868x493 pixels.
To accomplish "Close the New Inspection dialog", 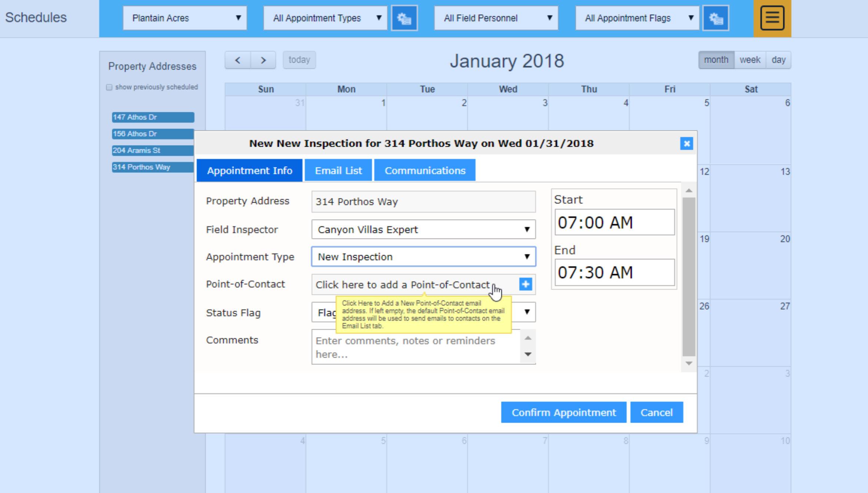I will (686, 143).
